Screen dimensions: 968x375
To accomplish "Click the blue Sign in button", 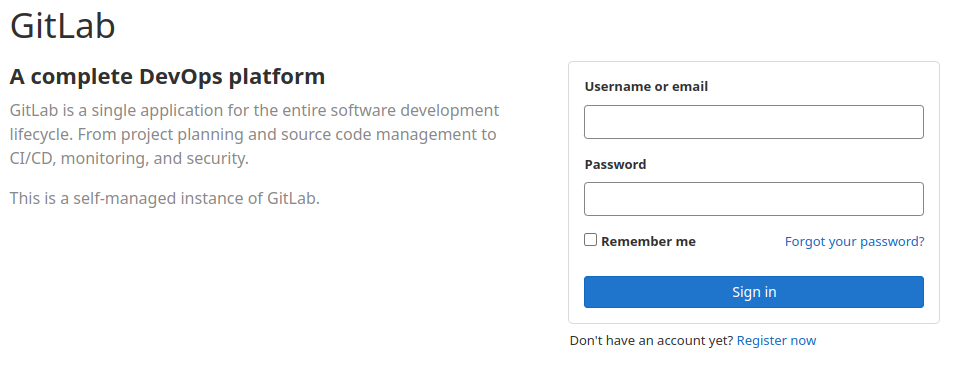I will tap(754, 292).
